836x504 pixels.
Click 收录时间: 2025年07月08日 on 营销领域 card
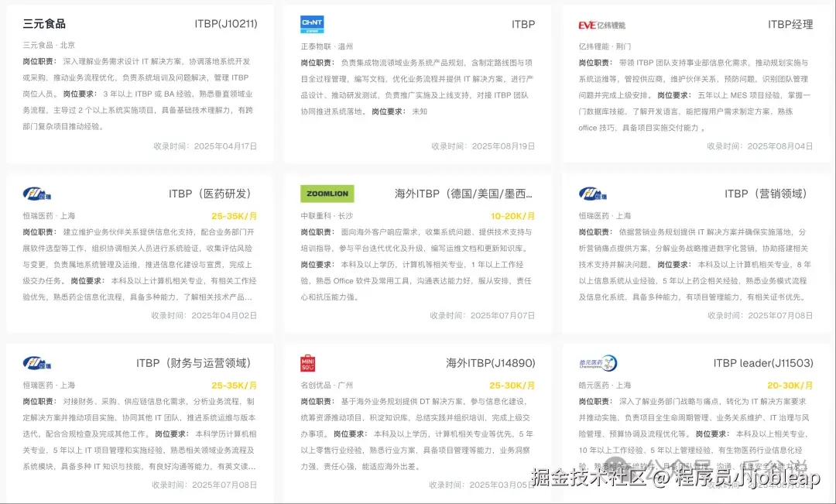pos(760,316)
